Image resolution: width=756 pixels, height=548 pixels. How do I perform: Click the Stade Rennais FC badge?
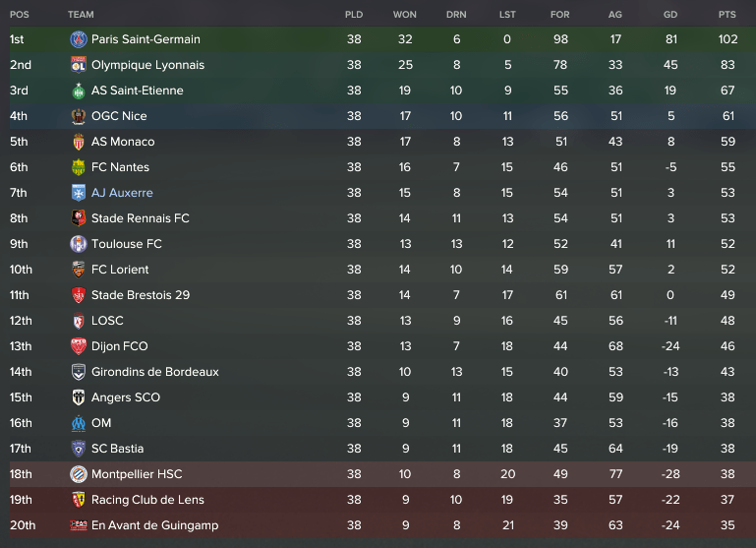click(x=79, y=218)
